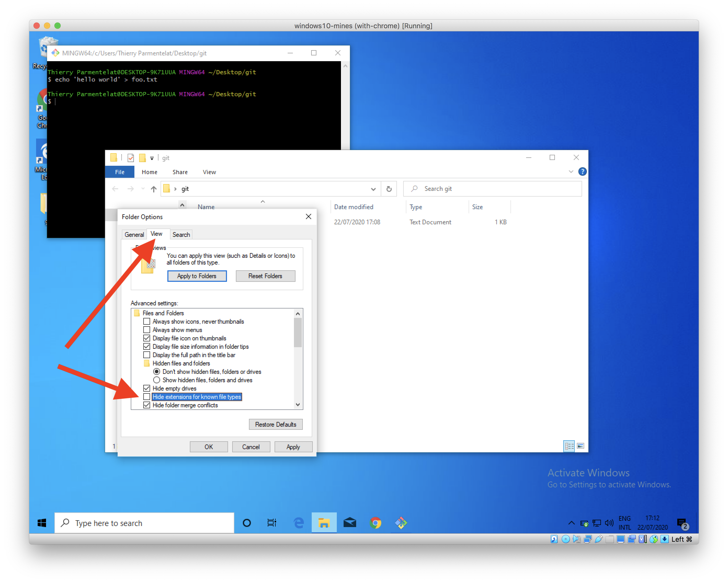Click VirtualBox shared folders status icon
Image resolution: width=728 pixels, height=583 pixels.
[610, 539]
